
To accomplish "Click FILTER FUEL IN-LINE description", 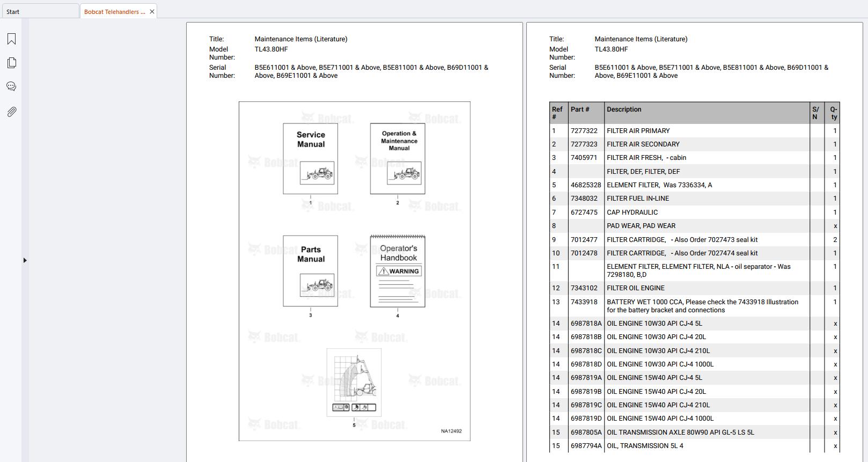I will point(638,199).
